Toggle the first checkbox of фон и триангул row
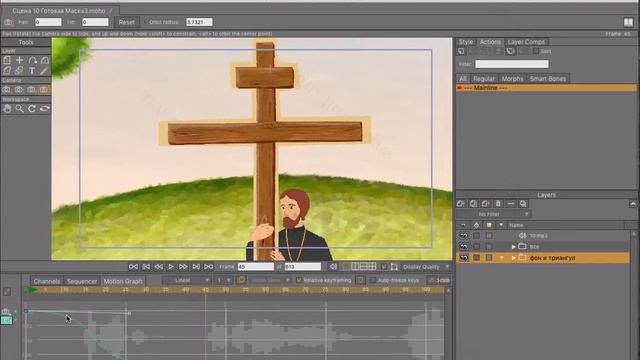 476,258
